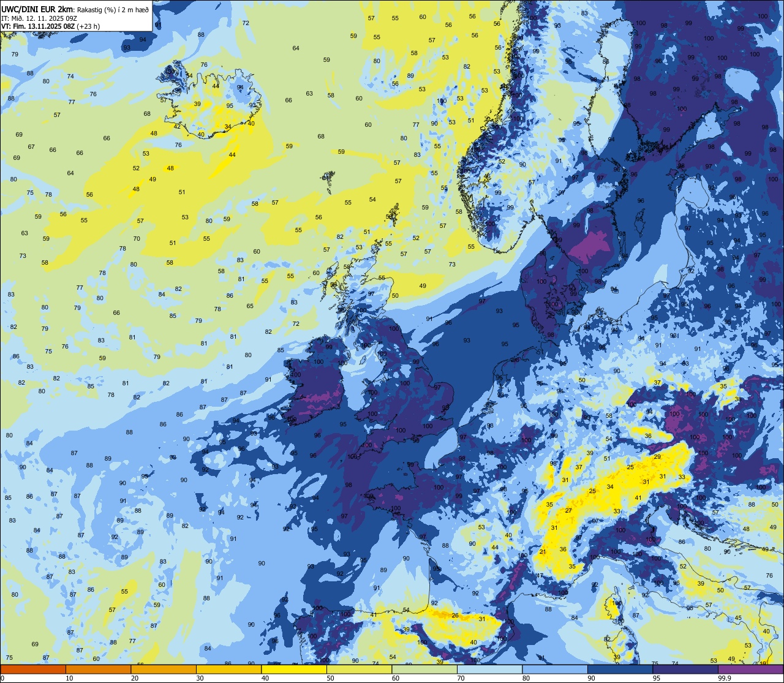Viewport: 784px width, 683px height.
Task: Click the humidity value "29" over the Alps
Action: click(x=657, y=457)
